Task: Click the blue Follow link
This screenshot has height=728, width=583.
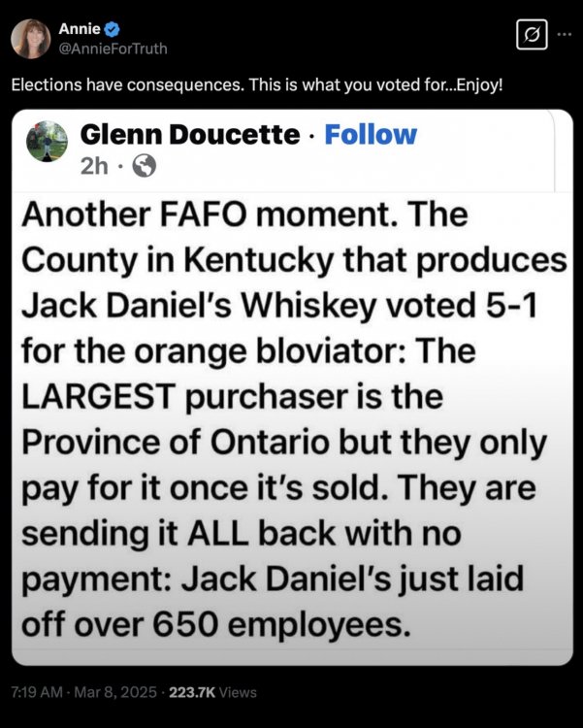Action: pos(371,135)
